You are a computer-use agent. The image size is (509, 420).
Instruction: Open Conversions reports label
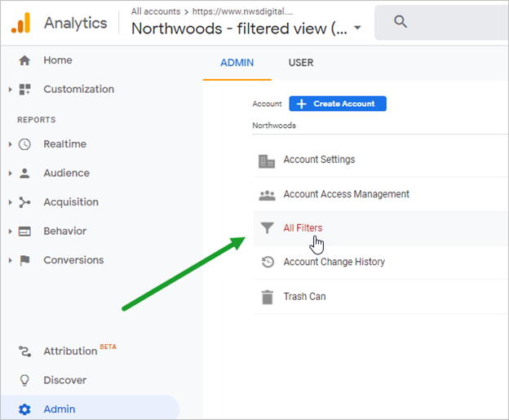pyautogui.click(x=73, y=260)
